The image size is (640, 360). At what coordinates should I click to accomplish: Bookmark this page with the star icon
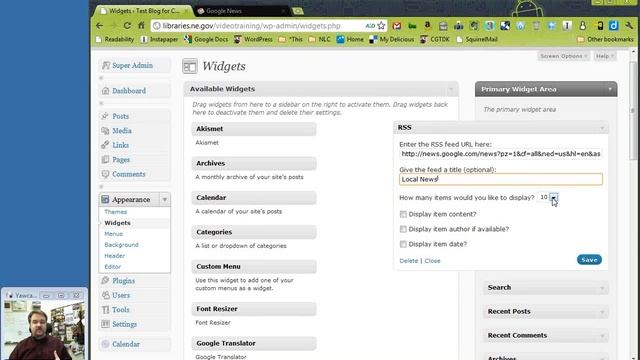pyautogui.click(x=381, y=26)
